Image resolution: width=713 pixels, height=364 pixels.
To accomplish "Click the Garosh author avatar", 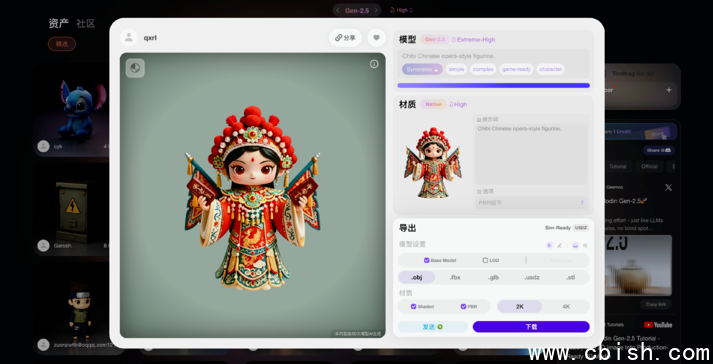I will 44,246.
